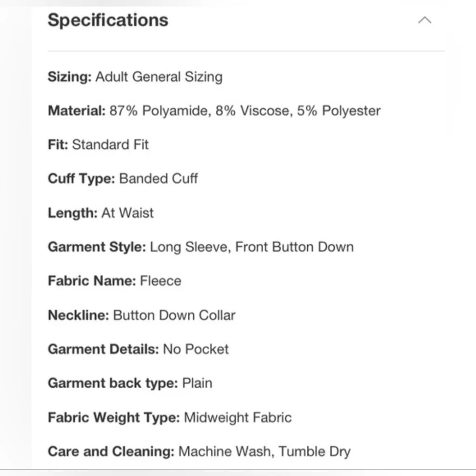The width and height of the screenshot is (476, 476).
Task: Click the Garment back type: Plain row
Action: (x=130, y=383)
